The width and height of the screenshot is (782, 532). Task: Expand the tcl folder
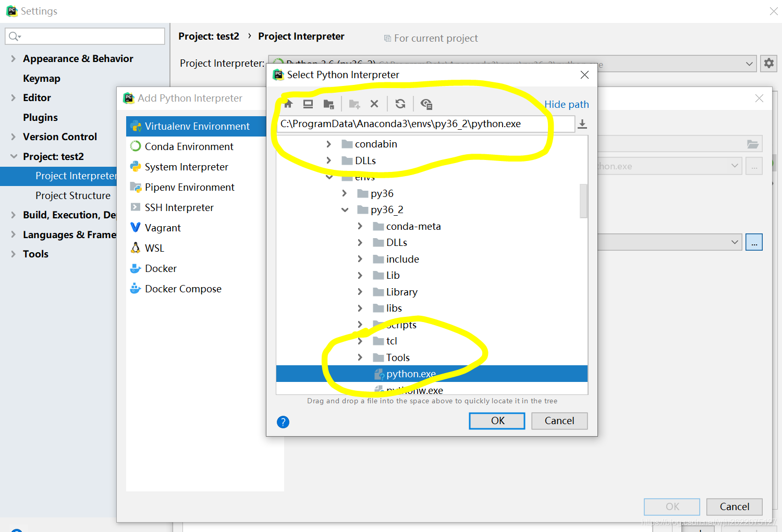point(360,341)
